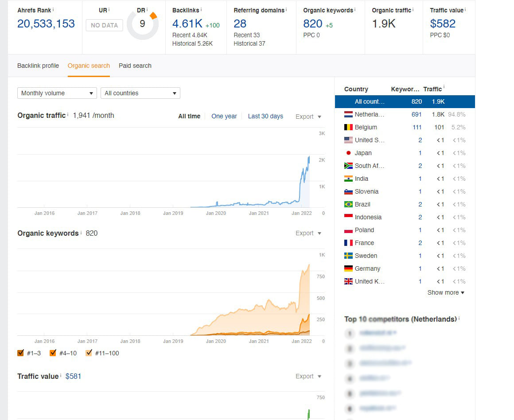Click the info icon next to Backlinks
Viewport: 514px width, 420px height.
[x=202, y=9]
